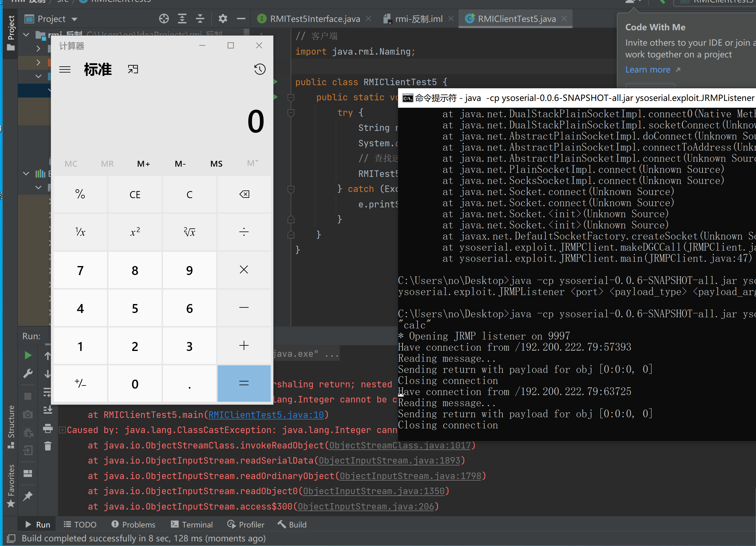Click the calculator percent key
This screenshot has width=756, height=546.
coord(80,194)
